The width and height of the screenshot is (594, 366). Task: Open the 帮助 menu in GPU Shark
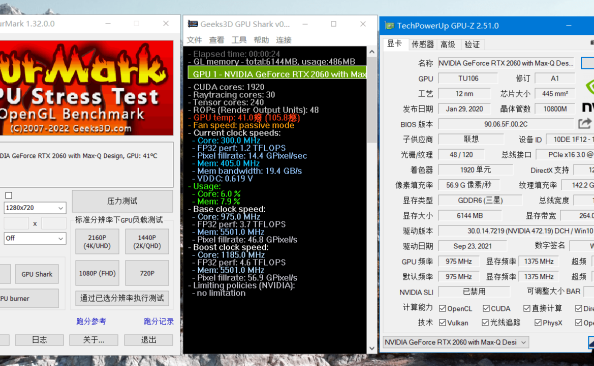tap(261, 40)
